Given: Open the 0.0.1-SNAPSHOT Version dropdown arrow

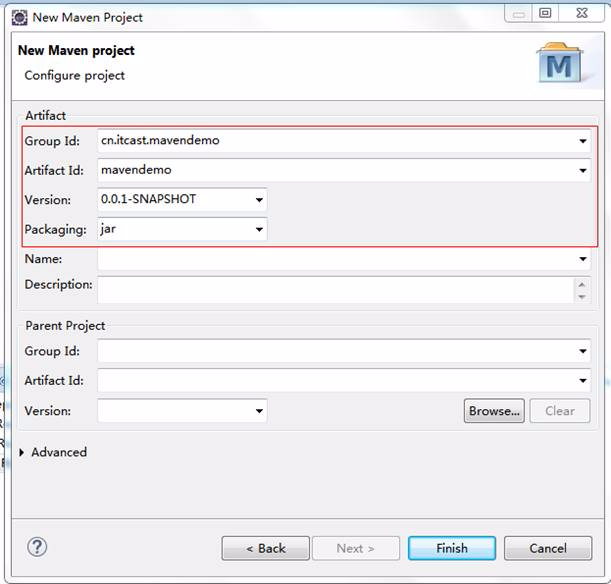Looking at the screenshot, I should [259, 200].
